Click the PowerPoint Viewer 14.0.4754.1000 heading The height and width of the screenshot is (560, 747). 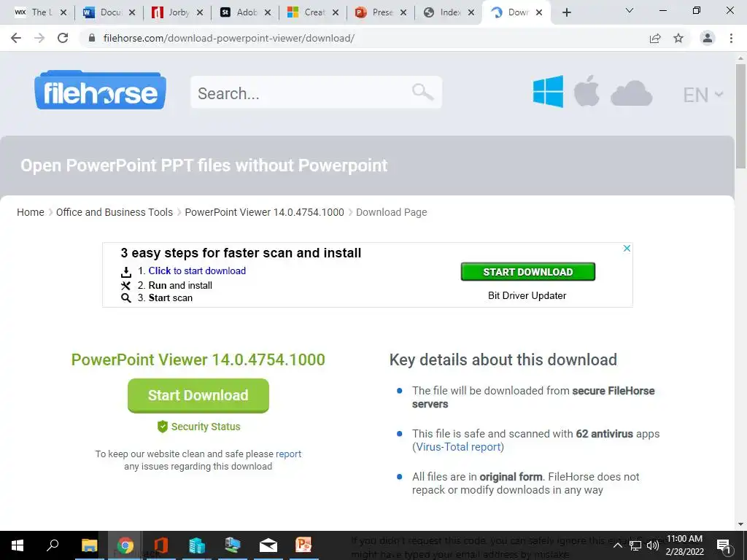pos(198,359)
